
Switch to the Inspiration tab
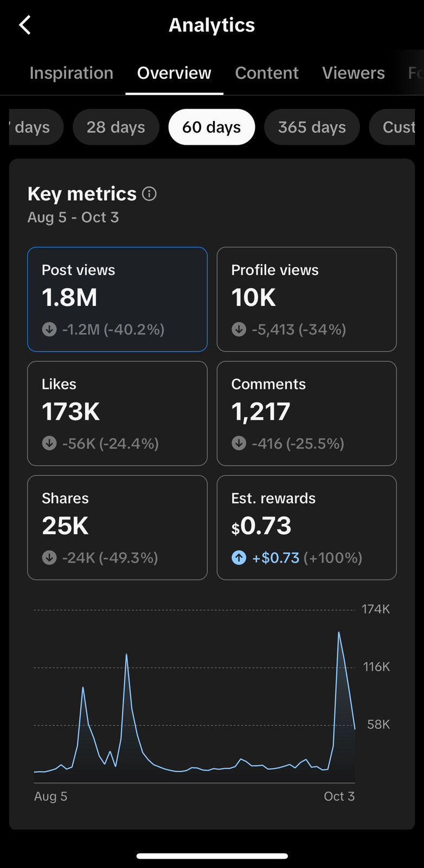[71, 73]
